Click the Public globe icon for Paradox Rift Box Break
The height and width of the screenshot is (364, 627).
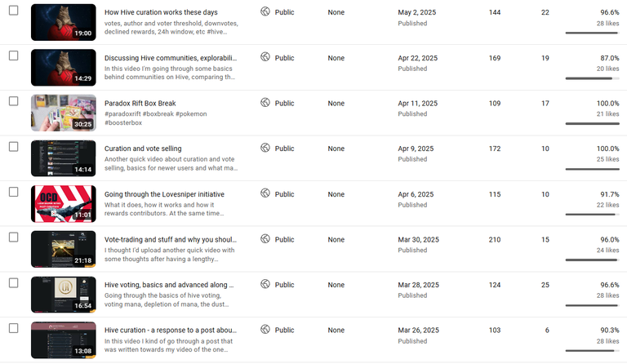pos(265,103)
